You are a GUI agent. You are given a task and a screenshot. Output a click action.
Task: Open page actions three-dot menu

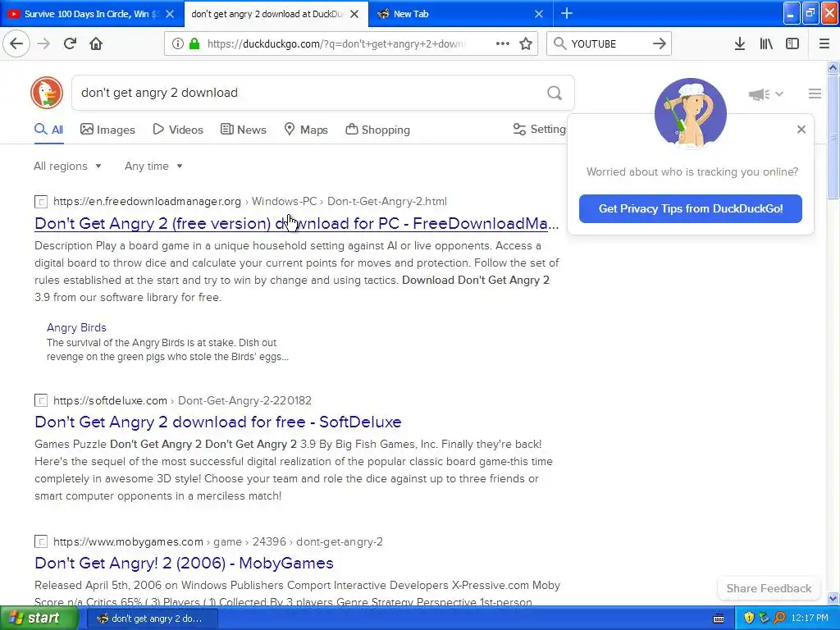coord(503,43)
